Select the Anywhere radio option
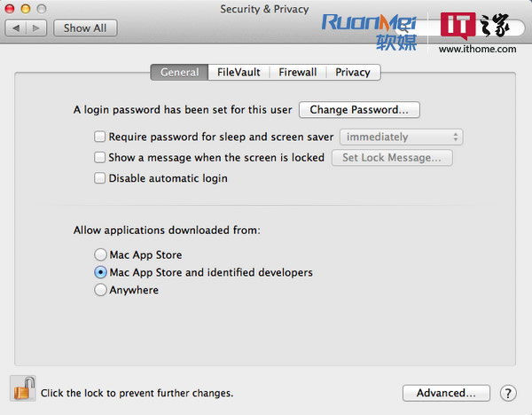This screenshot has width=532, height=415. pyautogui.click(x=100, y=290)
